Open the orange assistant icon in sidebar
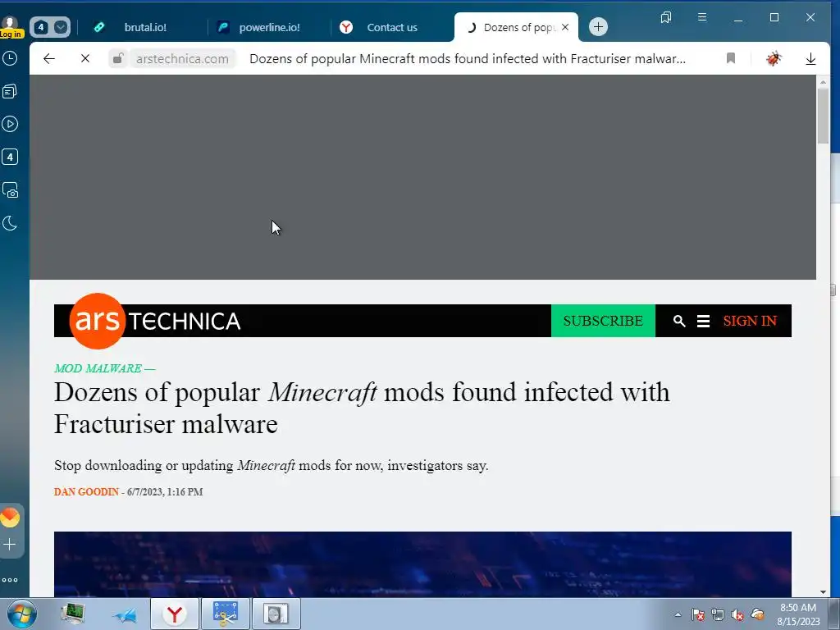This screenshot has width=840, height=630. [10, 518]
